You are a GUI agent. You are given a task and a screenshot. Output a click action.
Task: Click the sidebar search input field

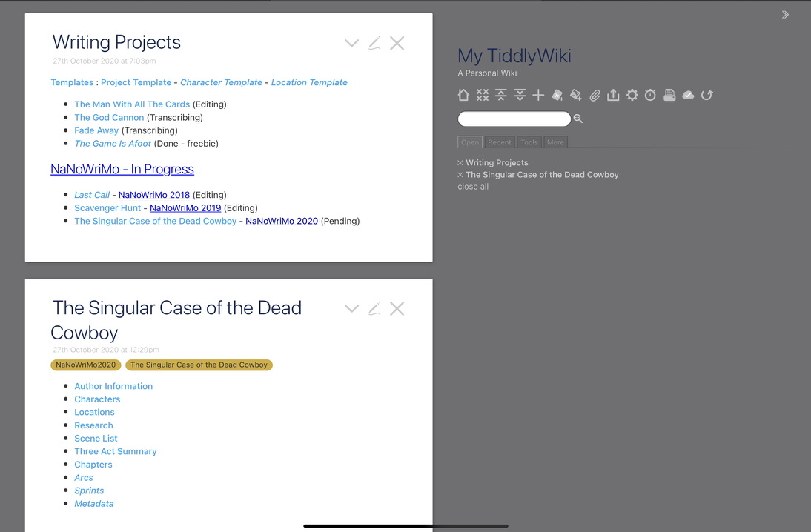point(514,119)
